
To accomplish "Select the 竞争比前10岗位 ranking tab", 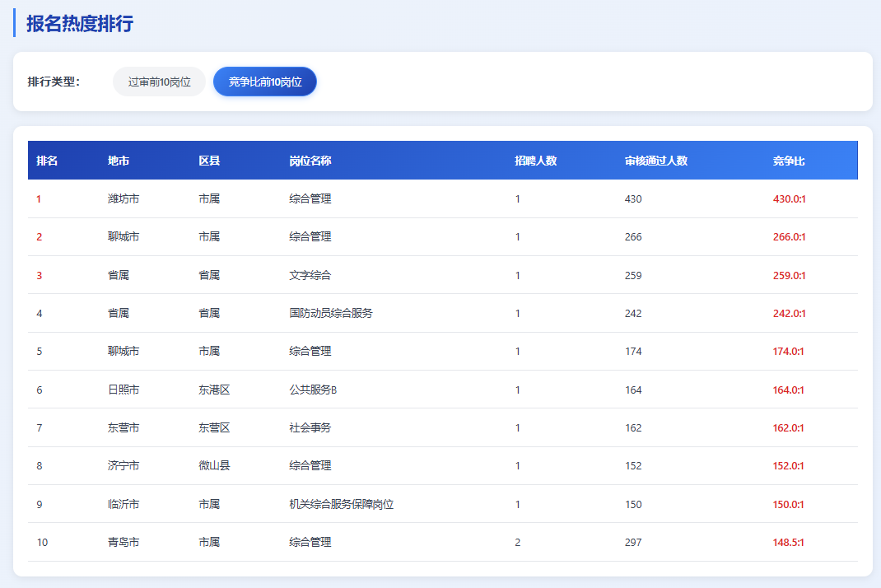I will point(265,82).
